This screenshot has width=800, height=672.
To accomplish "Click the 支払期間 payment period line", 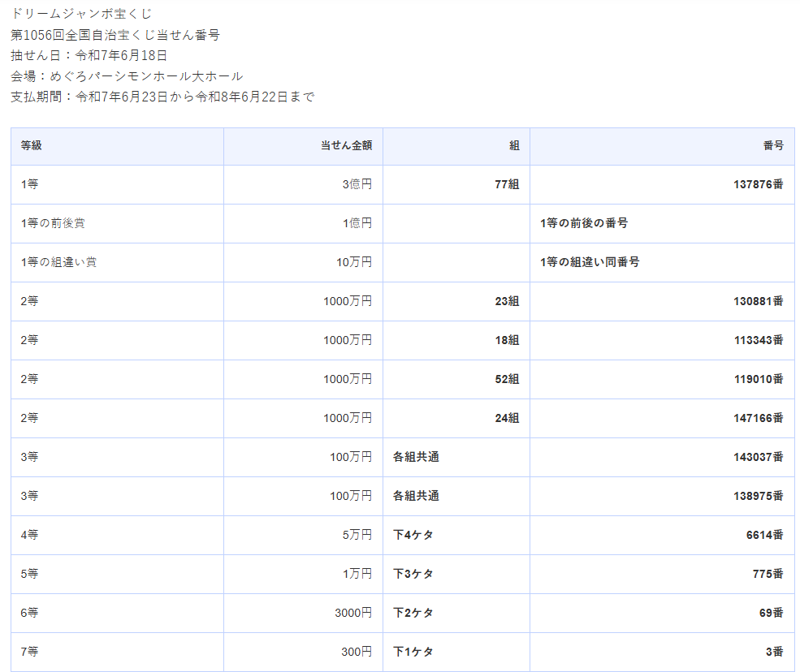I will pyautogui.click(x=162, y=97).
